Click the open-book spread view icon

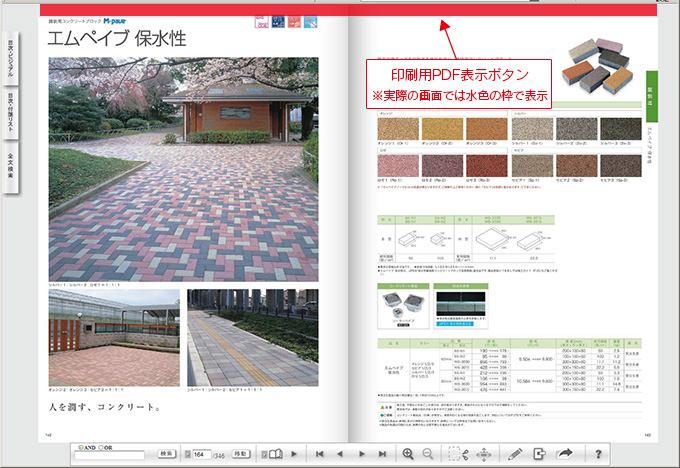coord(276,454)
